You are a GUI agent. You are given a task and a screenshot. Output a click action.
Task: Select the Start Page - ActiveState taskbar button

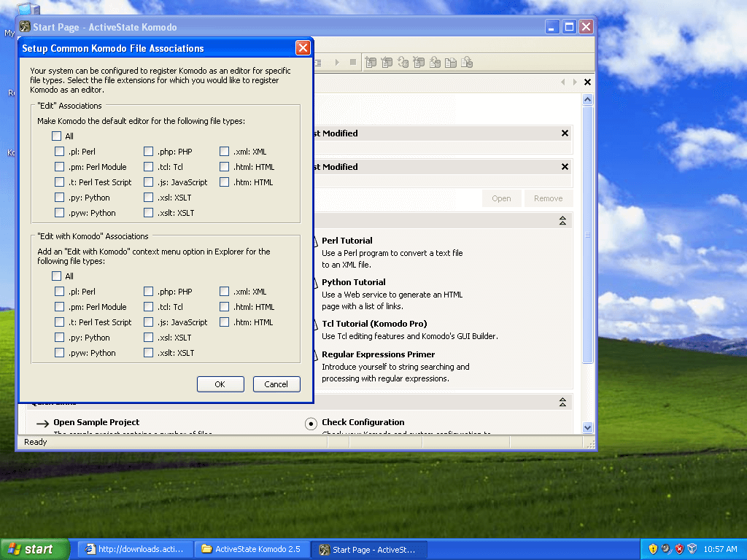coord(368,549)
